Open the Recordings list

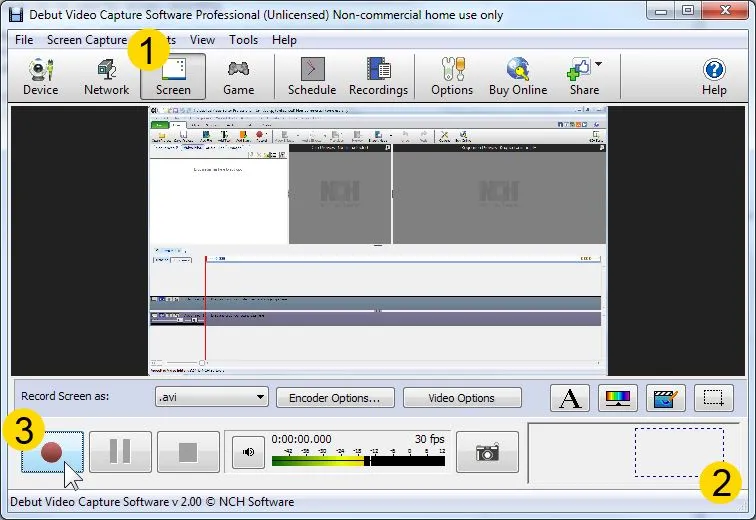pos(378,77)
